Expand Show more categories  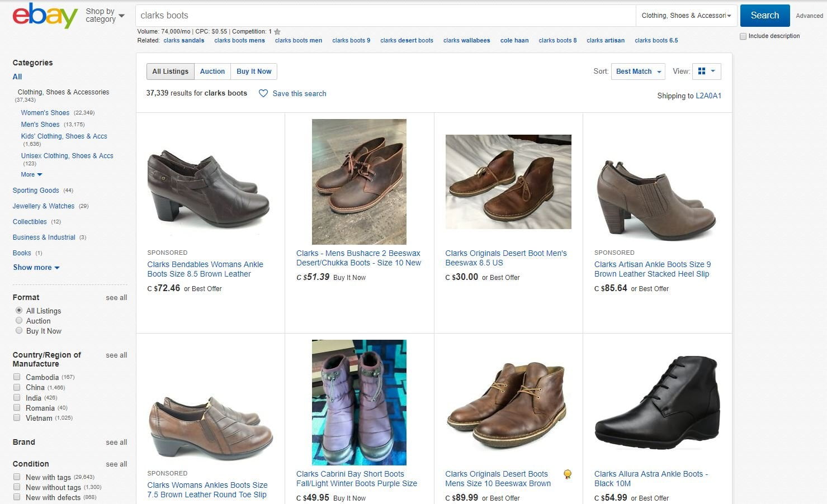click(36, 267)
